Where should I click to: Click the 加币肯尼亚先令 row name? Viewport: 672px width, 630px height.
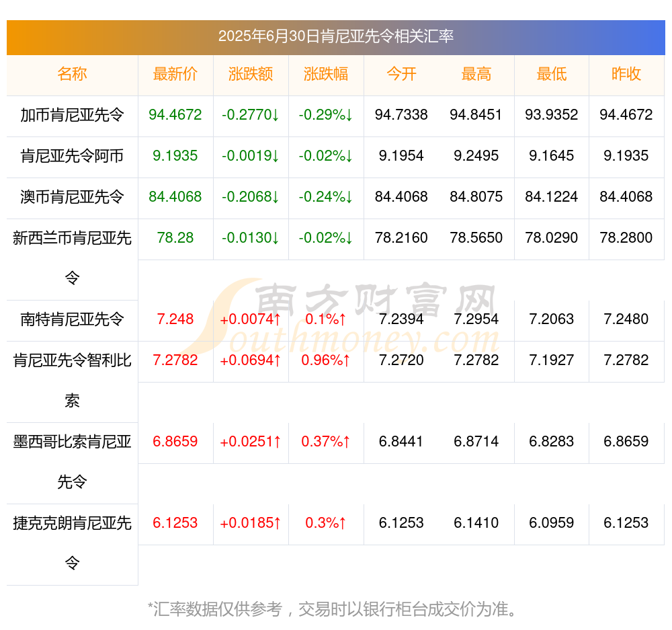72,115
